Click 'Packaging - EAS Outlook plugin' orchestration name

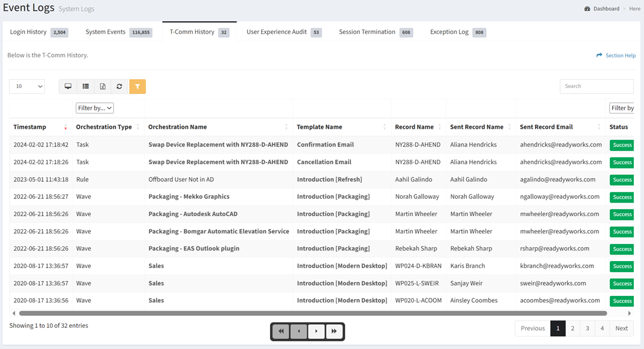[194, 249]
